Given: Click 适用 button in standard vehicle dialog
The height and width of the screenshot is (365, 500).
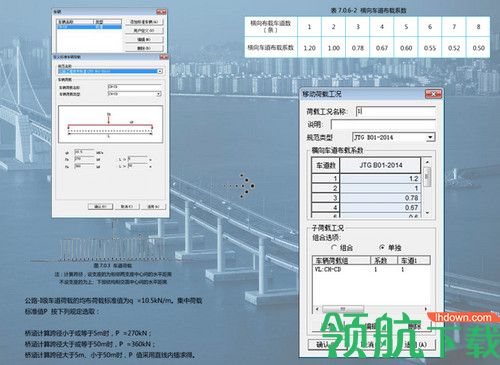Looking at the screenshot, I should [x=153, y=207].
